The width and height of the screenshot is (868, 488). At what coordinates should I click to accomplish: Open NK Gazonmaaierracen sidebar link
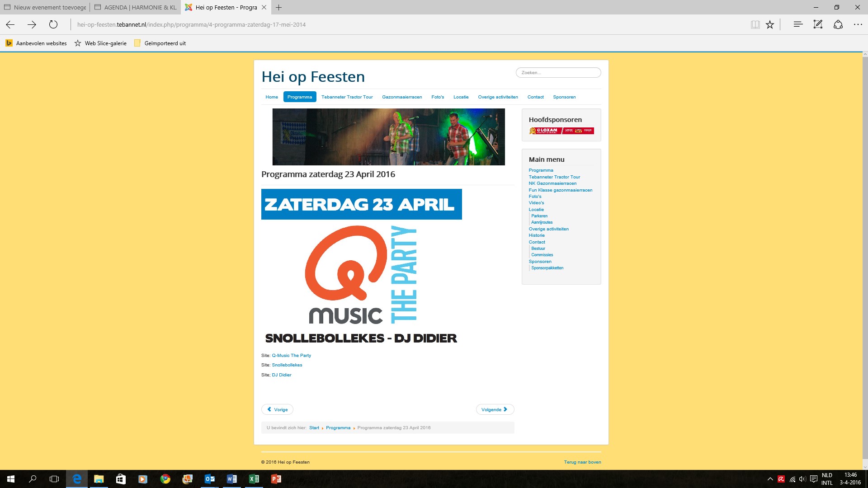(x=552, y=183)
